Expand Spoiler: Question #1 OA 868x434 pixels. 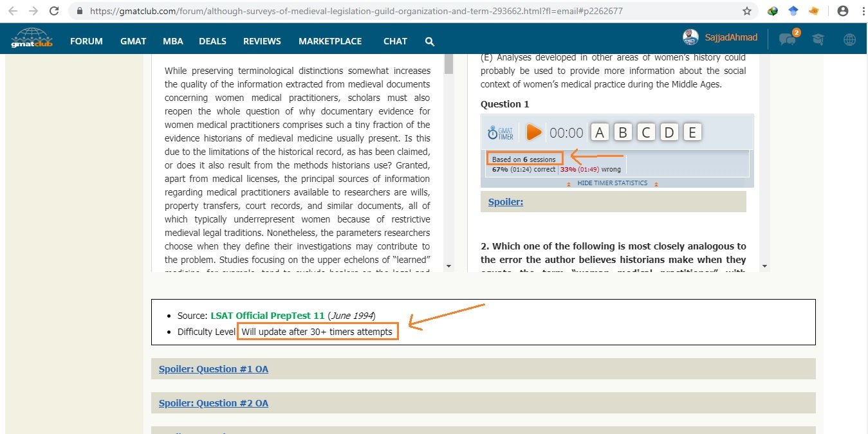tap(214, 369)
